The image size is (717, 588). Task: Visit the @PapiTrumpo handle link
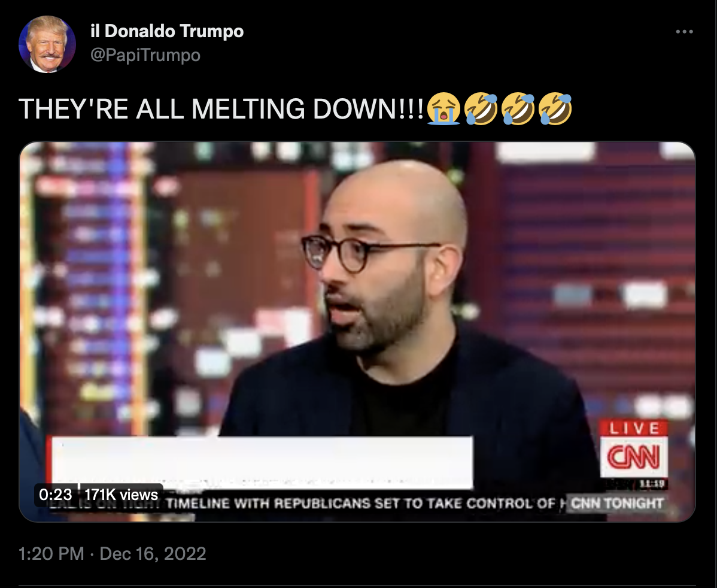tap(145, 55)
